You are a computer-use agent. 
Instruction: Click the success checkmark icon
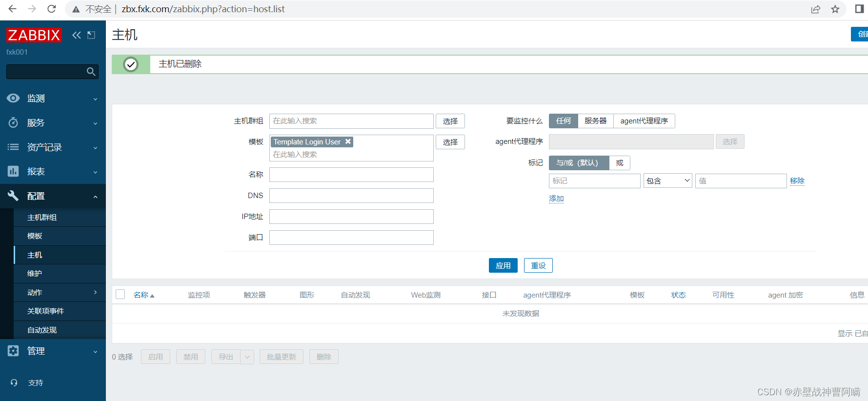[131, 64]
